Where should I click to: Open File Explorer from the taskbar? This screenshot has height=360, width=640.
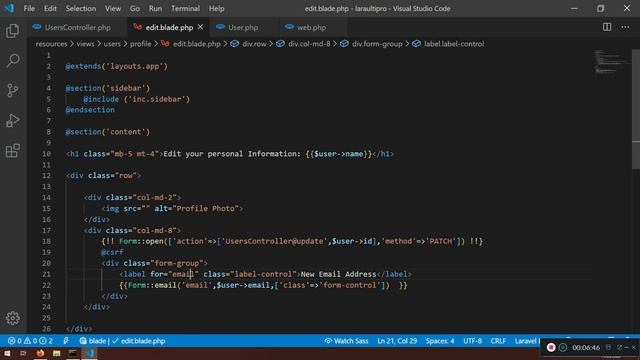[x=56, y=353]
